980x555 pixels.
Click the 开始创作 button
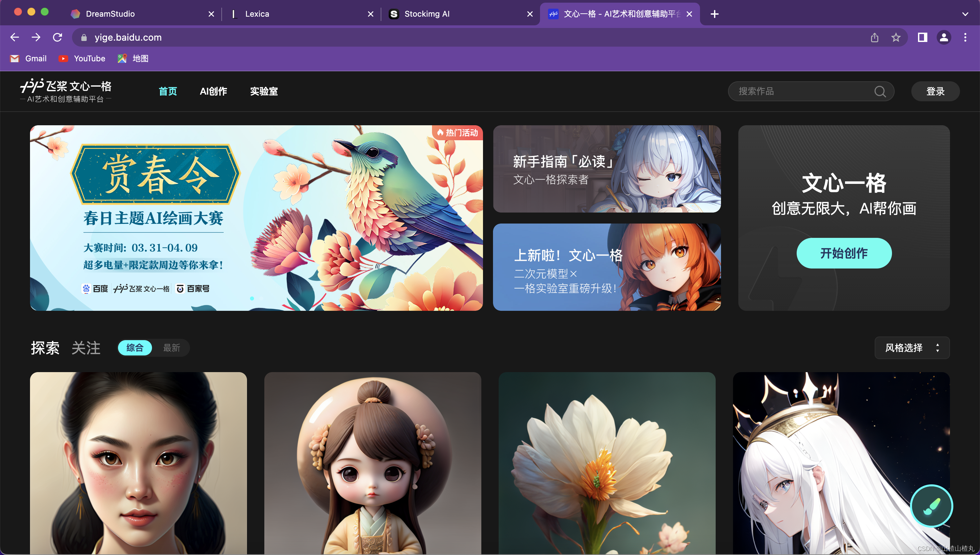pyautogui.click(x=844, y=253)
